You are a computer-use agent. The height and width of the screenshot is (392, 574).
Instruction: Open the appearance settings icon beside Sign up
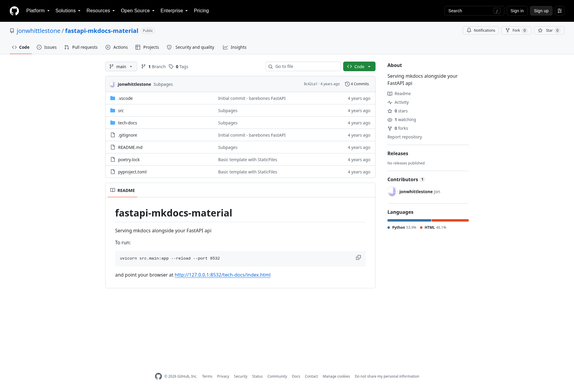pos(560,11)
